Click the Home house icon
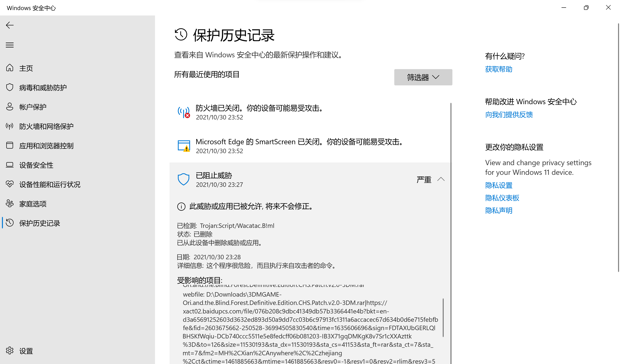The height and width of the screenshot is (364, 620). (x=10, y=68)
